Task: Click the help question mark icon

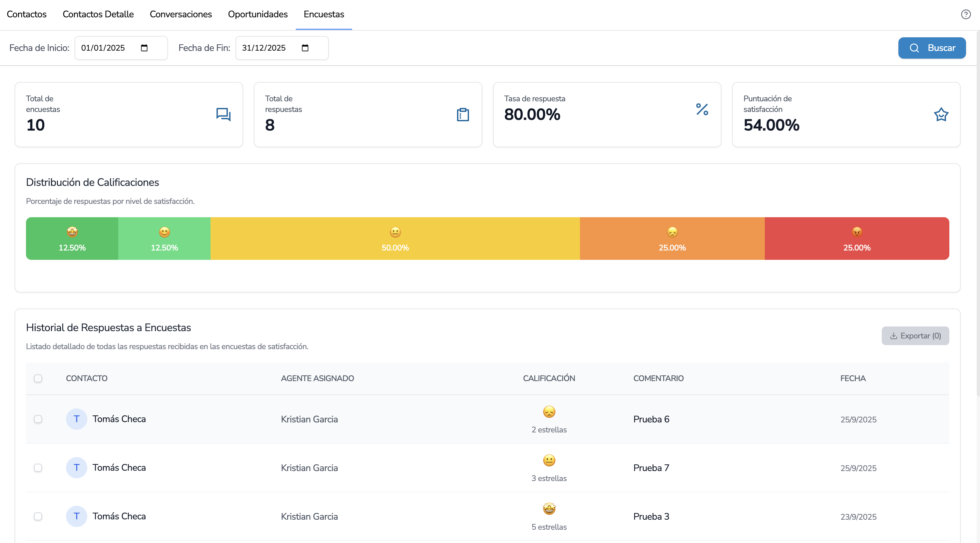Action: point(966,14)
